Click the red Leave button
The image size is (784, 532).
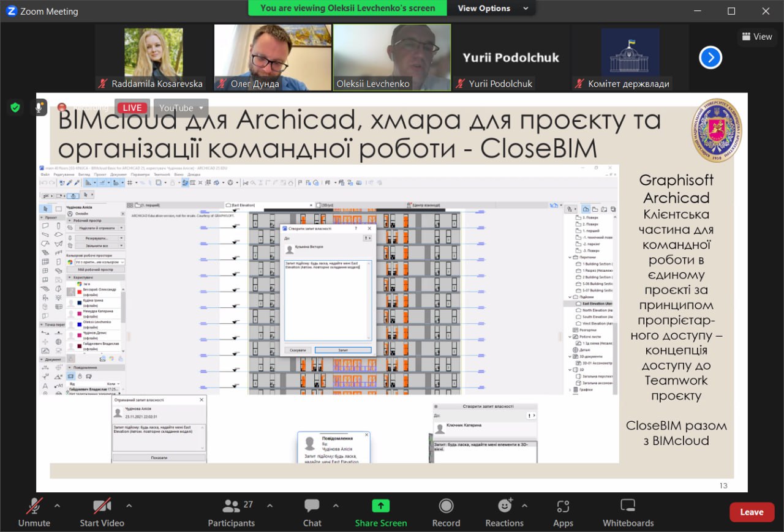[x=752, y=512]
